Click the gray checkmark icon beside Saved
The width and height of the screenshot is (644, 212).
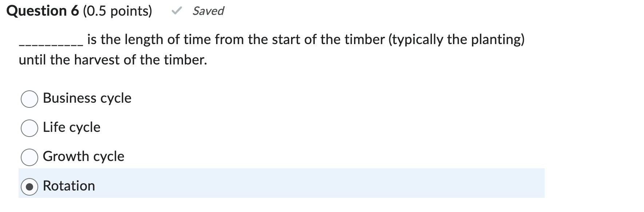[177, 11]
